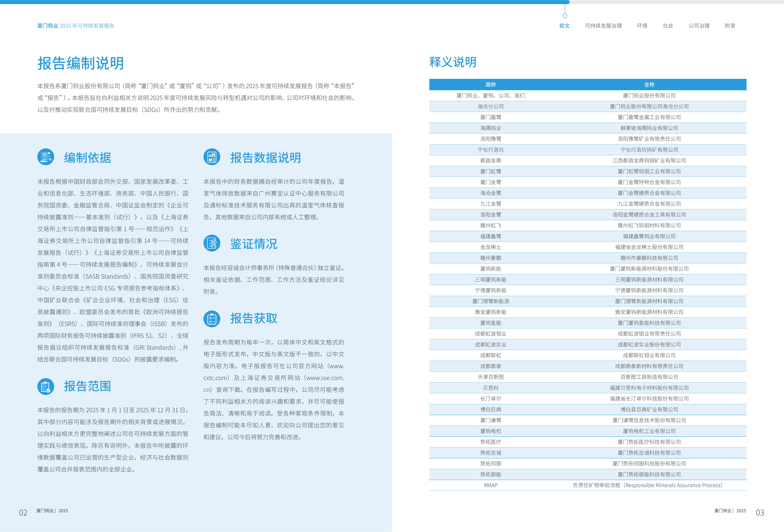Screen dimensions: 784x532
Task: Select the 洛阳豫鹭 abbreviation cell
Action: (491, 139)
